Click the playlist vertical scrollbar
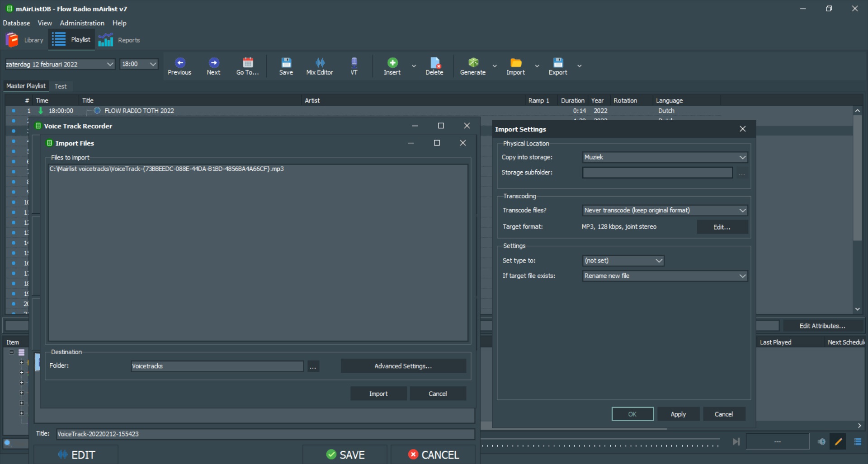The height and width of the screenshot is (464, 868). (857, 181)
